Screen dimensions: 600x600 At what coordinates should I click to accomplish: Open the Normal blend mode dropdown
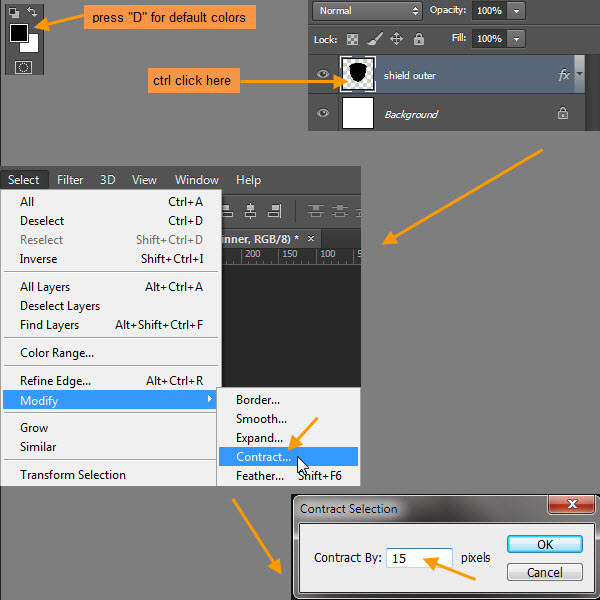pos(367,10)
